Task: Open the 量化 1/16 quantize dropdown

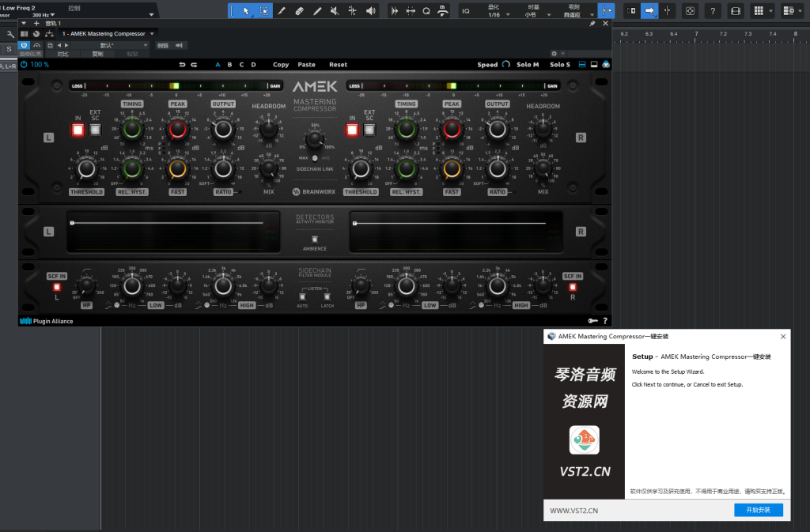Action: pos(494,15)
